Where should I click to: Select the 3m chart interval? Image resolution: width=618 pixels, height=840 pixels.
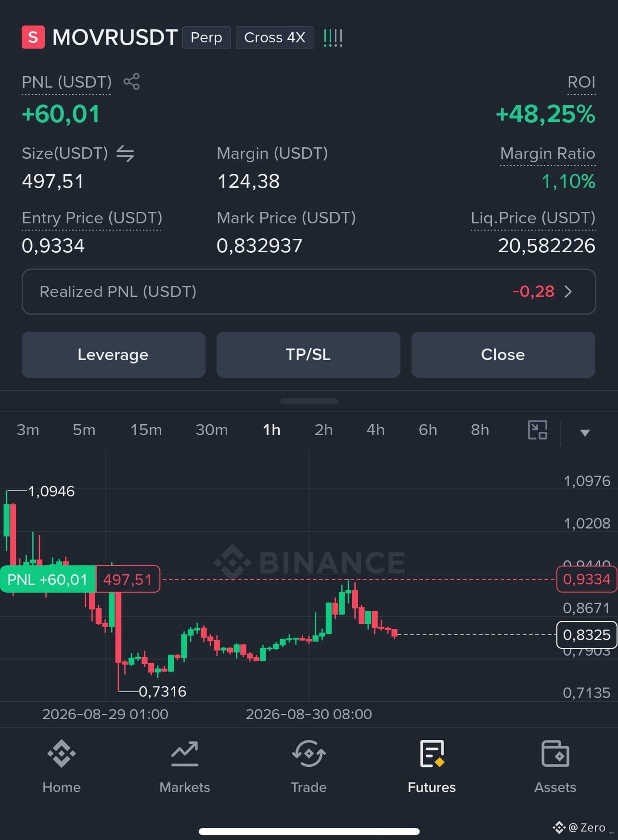click(x=28, y=429)
